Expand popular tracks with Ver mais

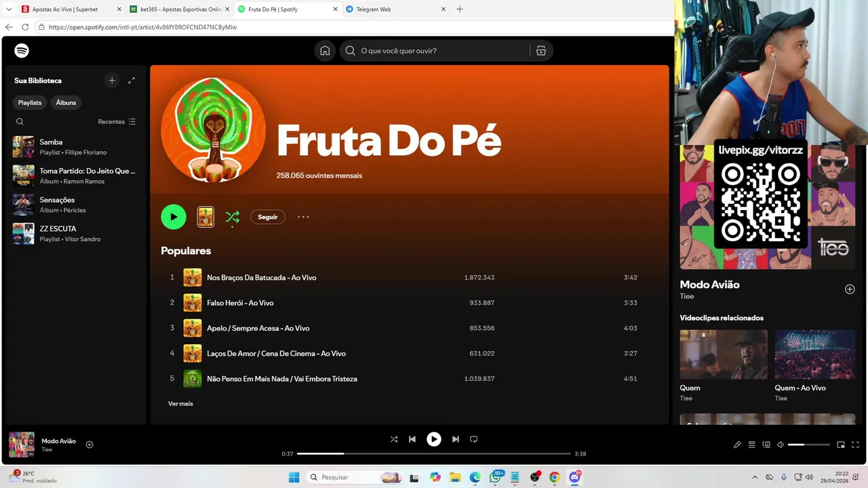(x=180, y=403)
